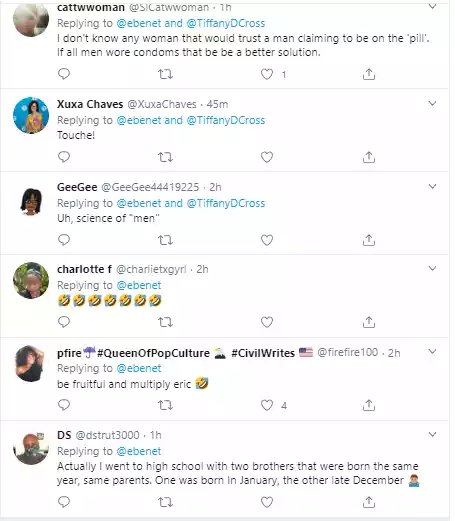Visit the GeeGee profile name link
The height and width of the screenshot is (521, 455).
77,187
